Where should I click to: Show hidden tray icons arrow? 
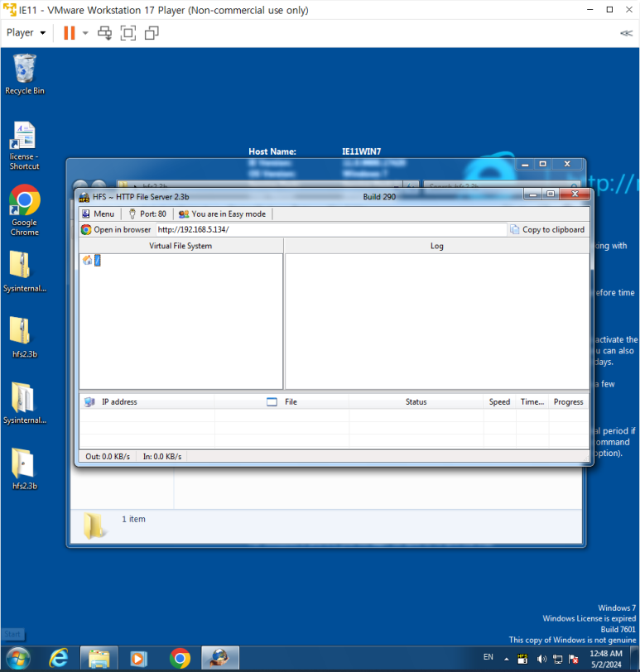coord(506,659)
